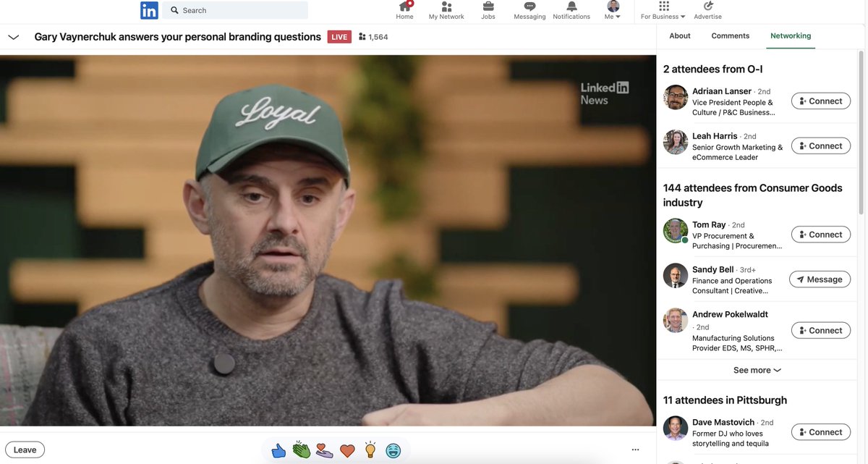Collapse the event with the chevron icon
Viewport: 868px width, 464px height.
point(13,37)
